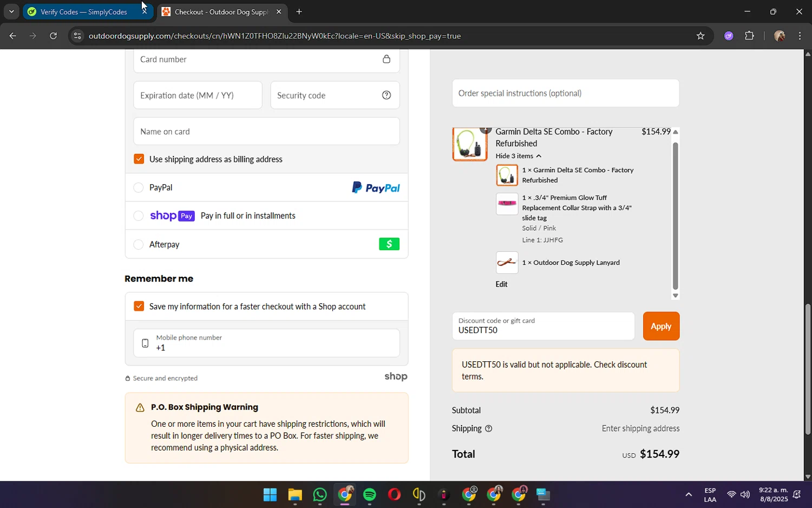
Task: Collapse the item list with Hide 3 items
Action: 518,156
